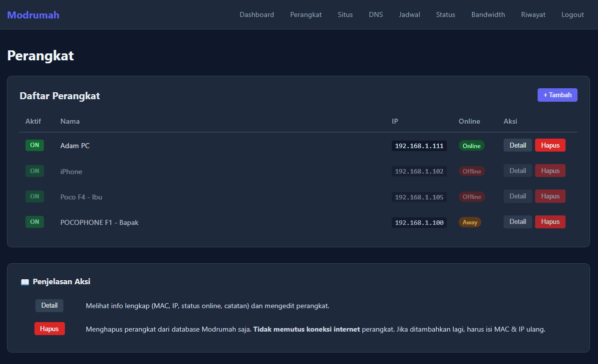Click Logout in the navbar
Viewport: 598px width, 364px height.
573,14
